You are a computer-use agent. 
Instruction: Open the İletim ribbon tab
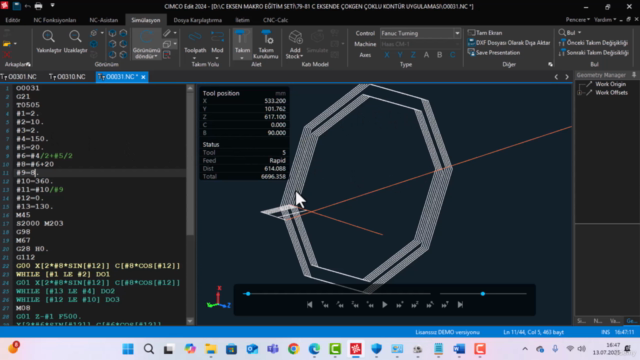tap(242, 20)
